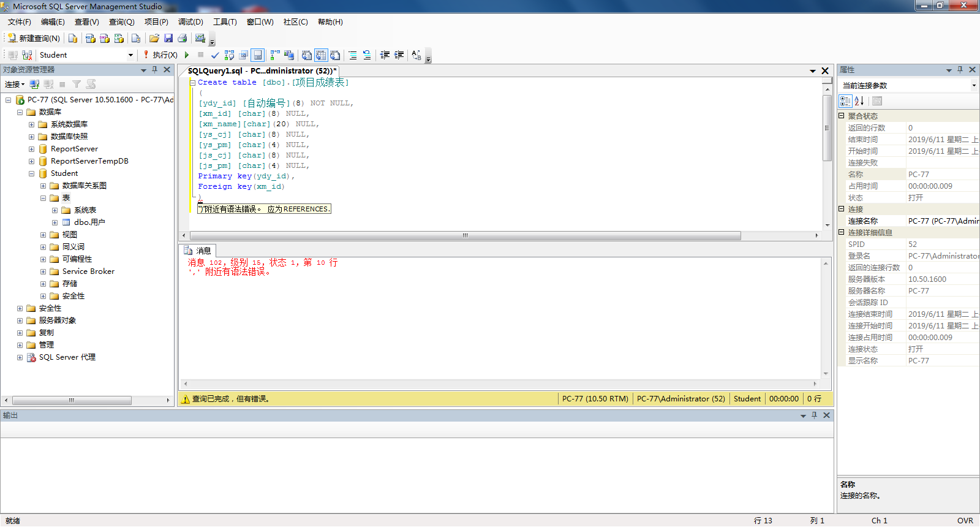Expand the SQL Server 代理 node
Image resolution: width=980 pixels, height=527 pixels.
[x=20, y=357]
